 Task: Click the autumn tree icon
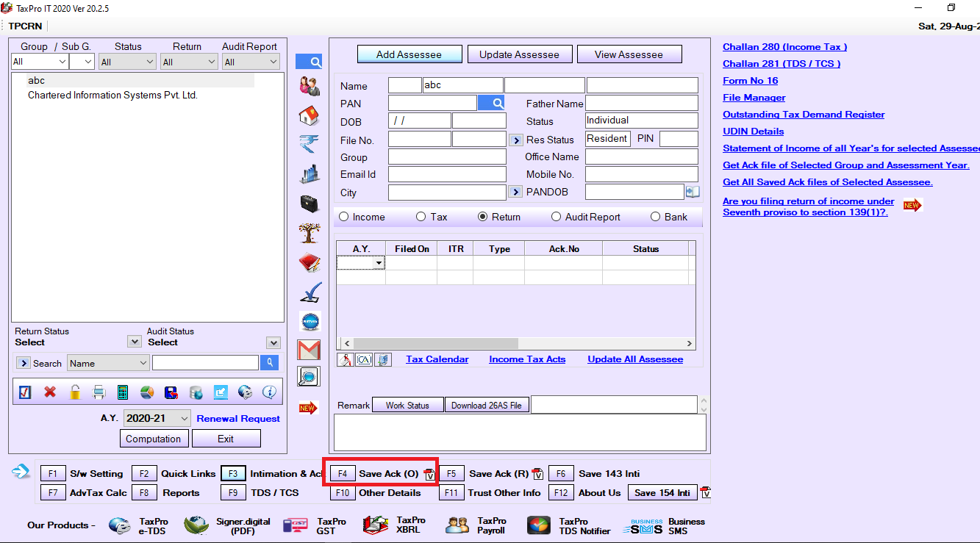point(310,233)
